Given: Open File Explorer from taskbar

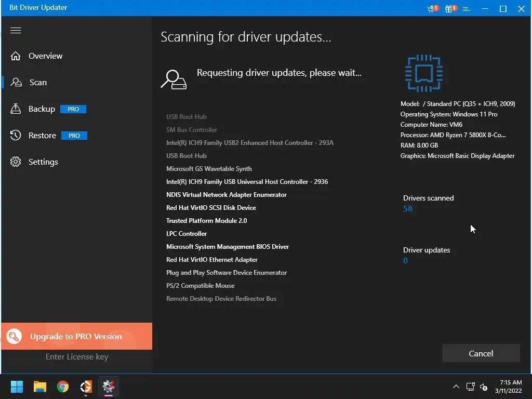Looking at the screenshot, I should 39,387.
